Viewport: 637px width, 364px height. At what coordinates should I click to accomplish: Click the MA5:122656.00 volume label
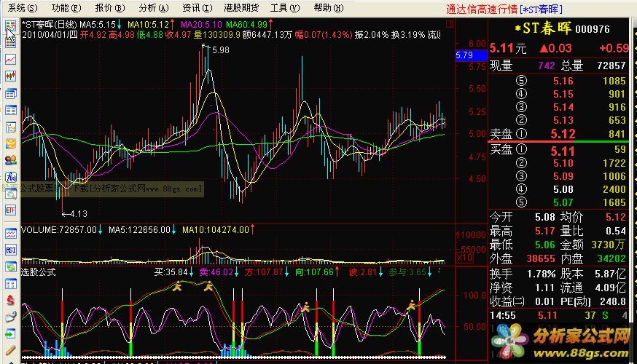(139, 230)
